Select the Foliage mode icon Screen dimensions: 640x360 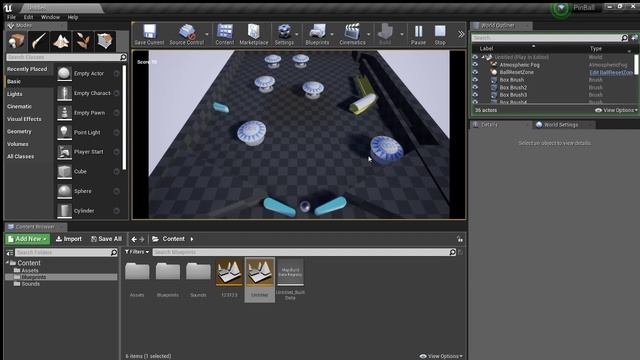[83, 41]
